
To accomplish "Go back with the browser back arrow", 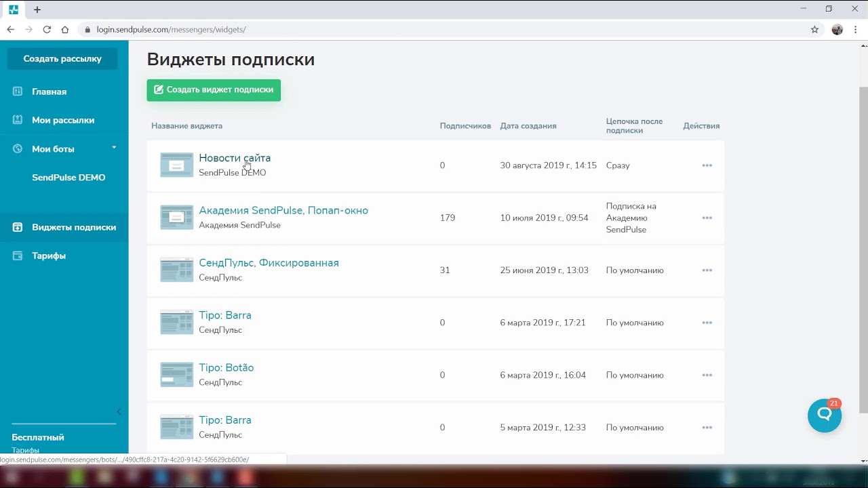I will [x=11, y=29].
